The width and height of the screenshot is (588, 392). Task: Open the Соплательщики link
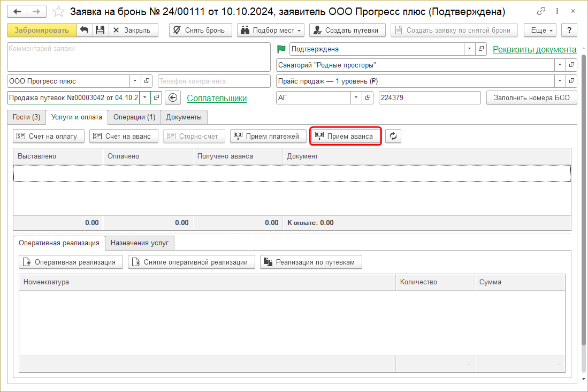[x=217, y=98]
